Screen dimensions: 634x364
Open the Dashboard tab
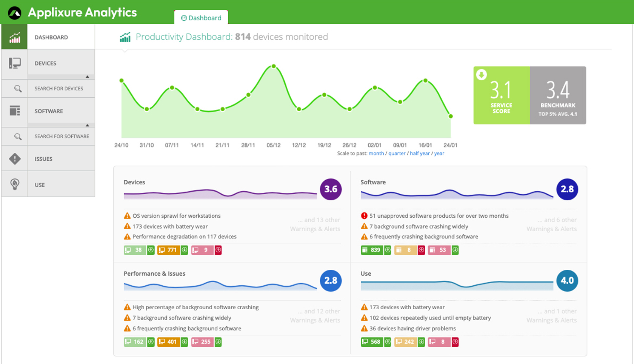point(201,18)
